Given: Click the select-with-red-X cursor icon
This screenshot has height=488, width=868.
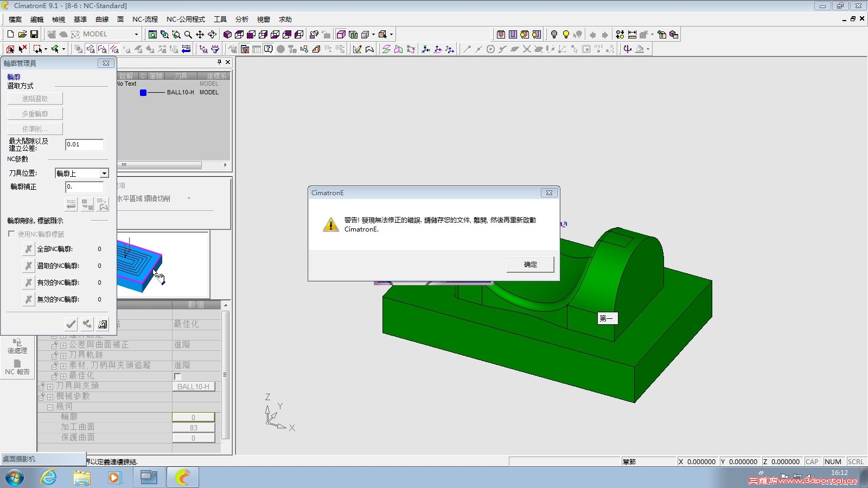Looking at the screenshot, I should (23, 49).
